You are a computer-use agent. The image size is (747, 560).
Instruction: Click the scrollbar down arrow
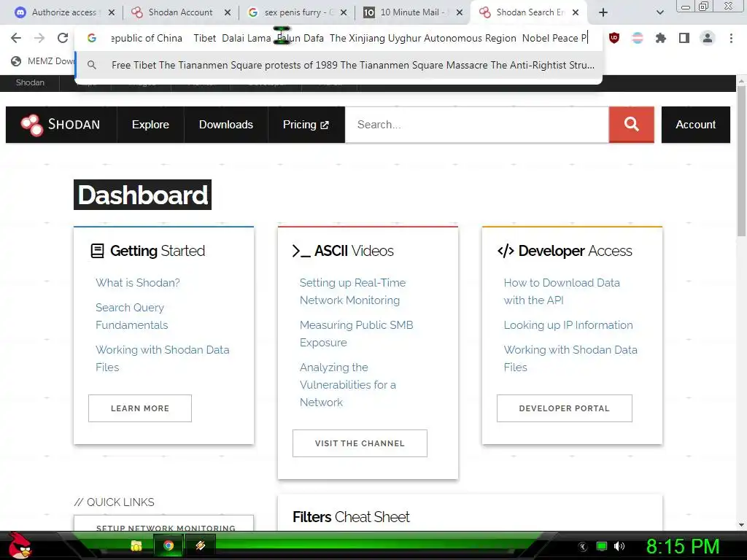click(741, 525)
